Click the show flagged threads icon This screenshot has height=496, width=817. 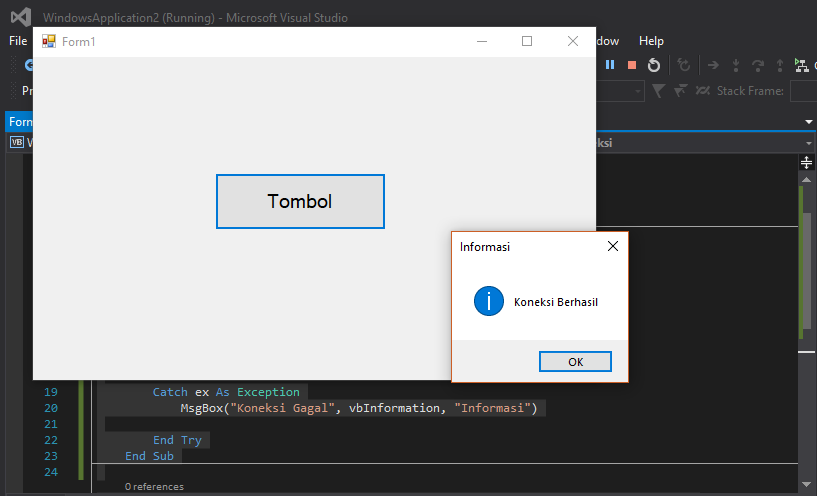[x=680, y=91]
